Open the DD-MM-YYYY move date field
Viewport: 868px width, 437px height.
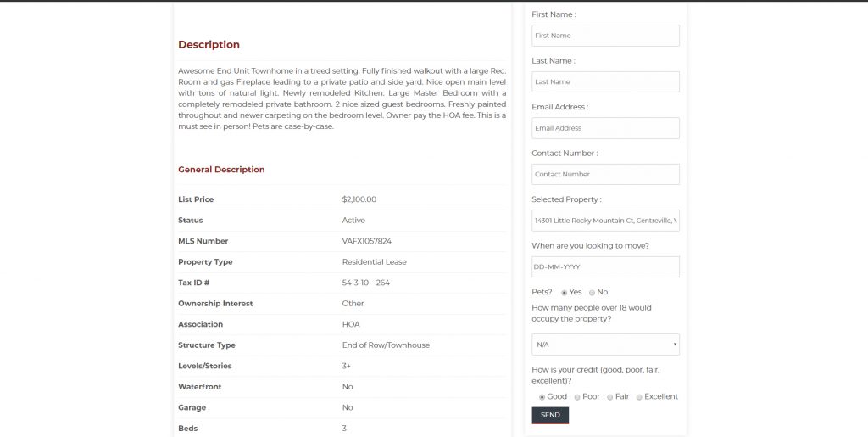605,266
